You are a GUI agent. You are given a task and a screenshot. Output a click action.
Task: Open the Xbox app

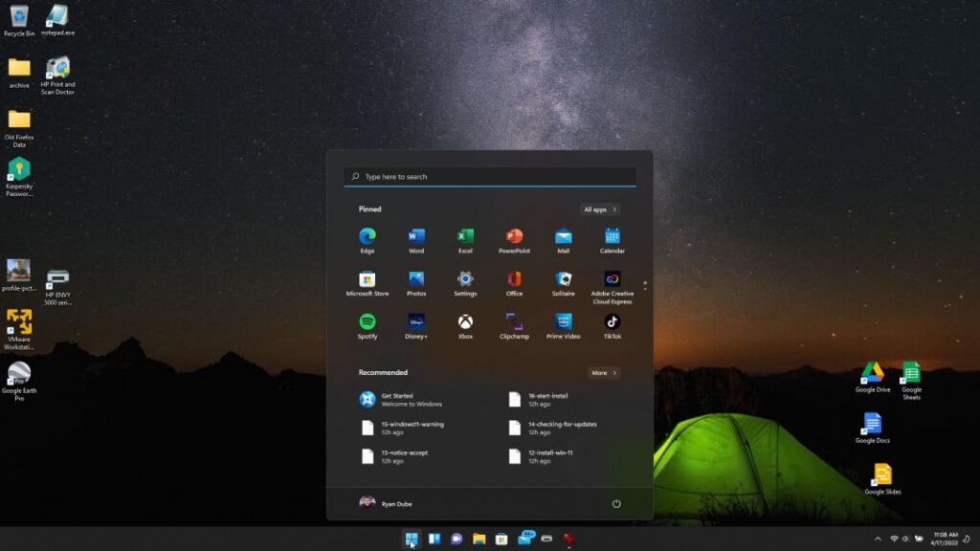point(465,327)
